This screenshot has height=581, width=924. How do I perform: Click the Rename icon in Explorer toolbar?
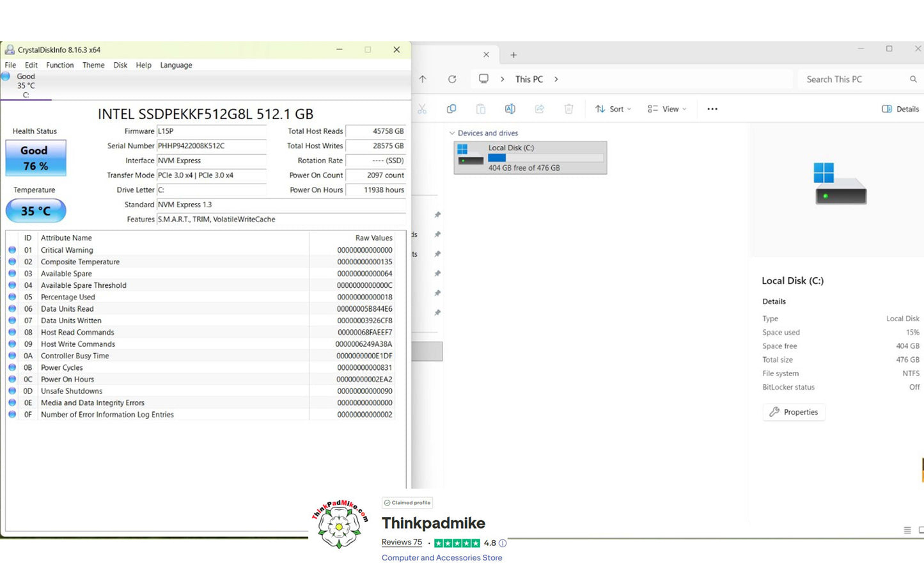510,109
